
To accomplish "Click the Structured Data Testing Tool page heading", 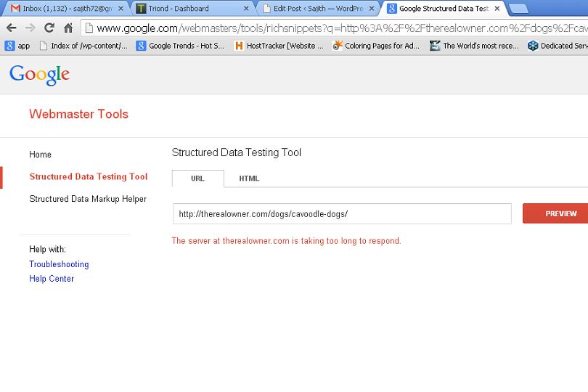I will [x=236, y=152].
